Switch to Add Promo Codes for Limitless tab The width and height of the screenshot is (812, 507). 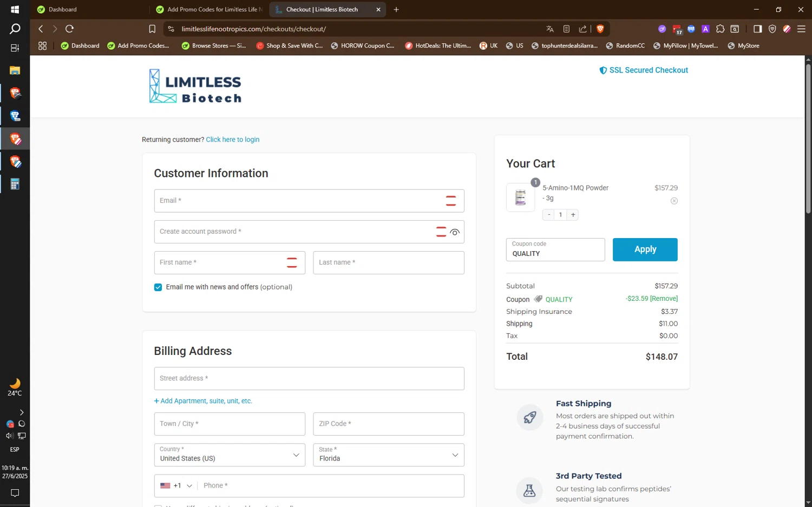coord(209,9)
